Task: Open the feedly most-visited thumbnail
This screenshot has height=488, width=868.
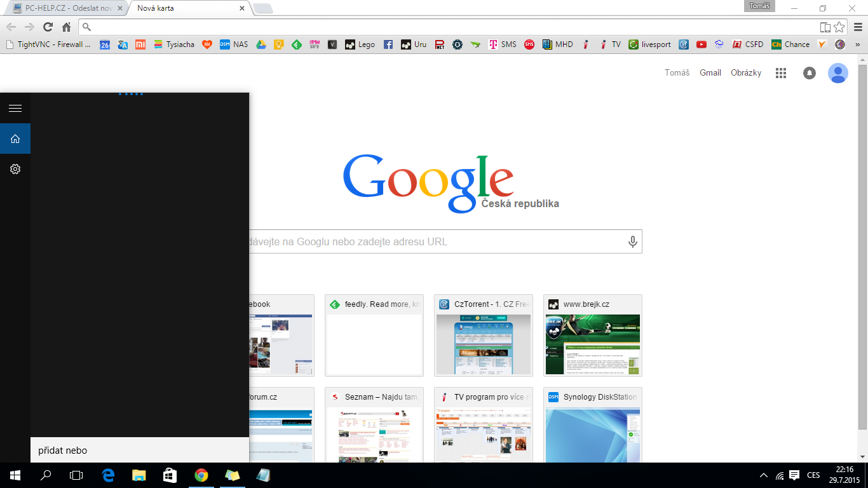Action: pos(374,335)
